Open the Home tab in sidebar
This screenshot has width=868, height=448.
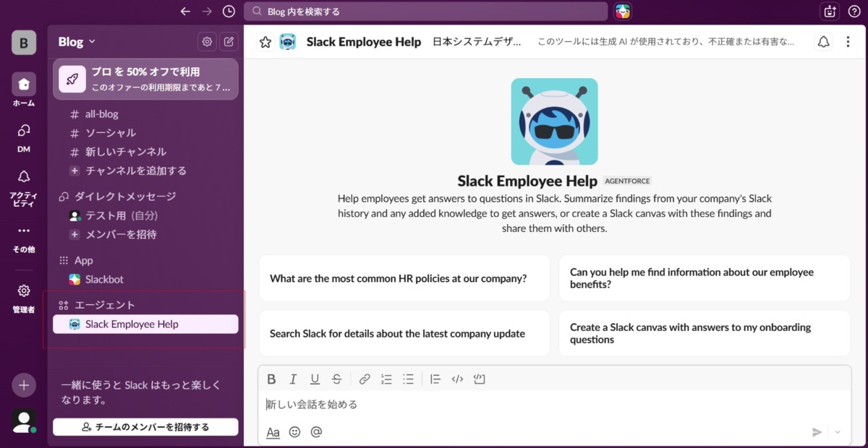click(24, 90)
